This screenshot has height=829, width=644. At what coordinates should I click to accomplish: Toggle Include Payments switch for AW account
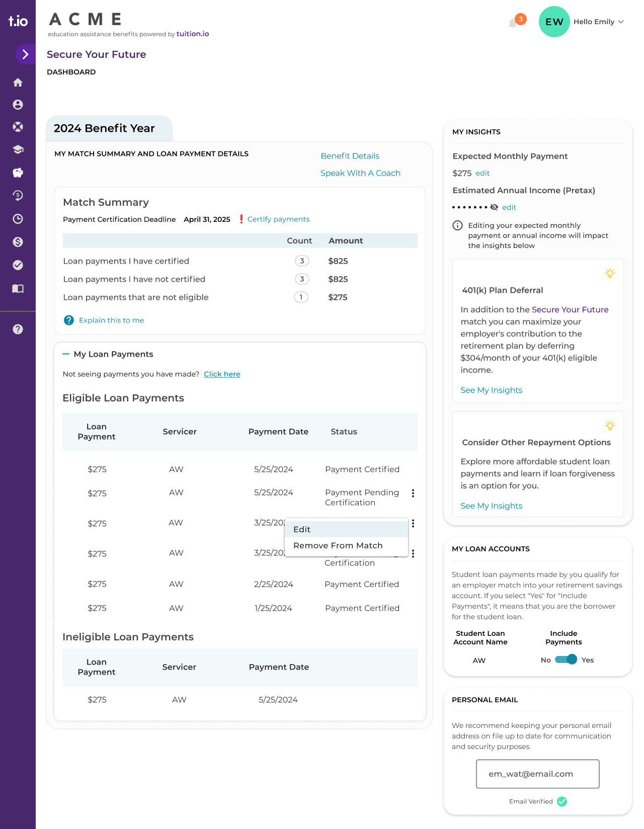(566, 659)
